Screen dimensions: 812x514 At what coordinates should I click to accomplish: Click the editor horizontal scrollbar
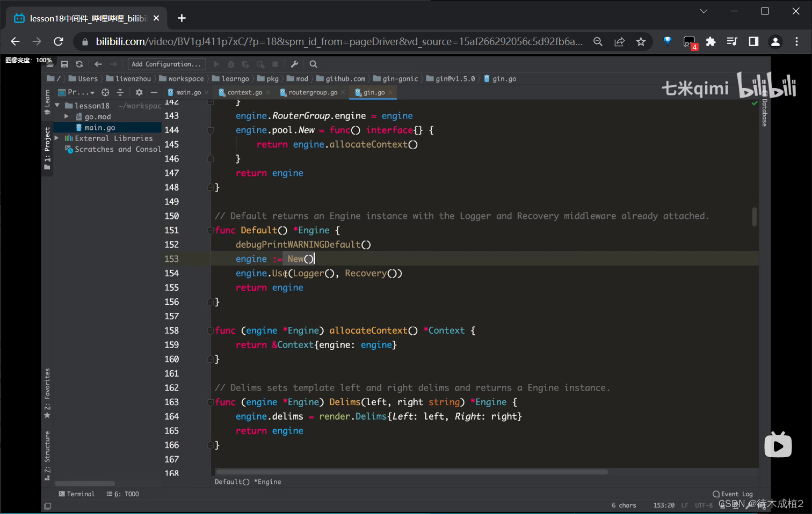pyautogui.click(x=411, y=472)
